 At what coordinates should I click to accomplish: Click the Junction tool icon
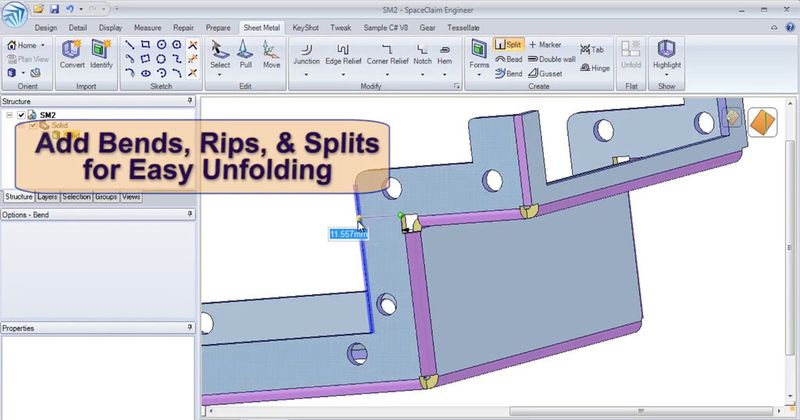click(306, 50)
